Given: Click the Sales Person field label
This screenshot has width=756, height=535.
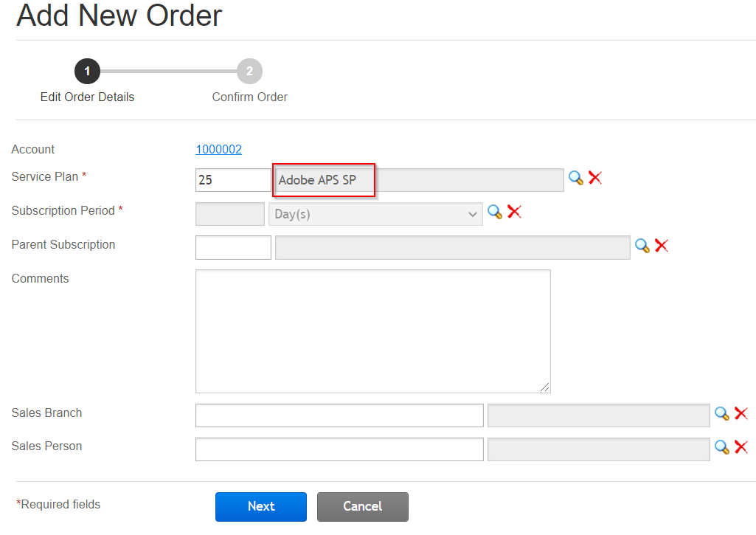Looking at the screenshot, I should pos(46,446).
